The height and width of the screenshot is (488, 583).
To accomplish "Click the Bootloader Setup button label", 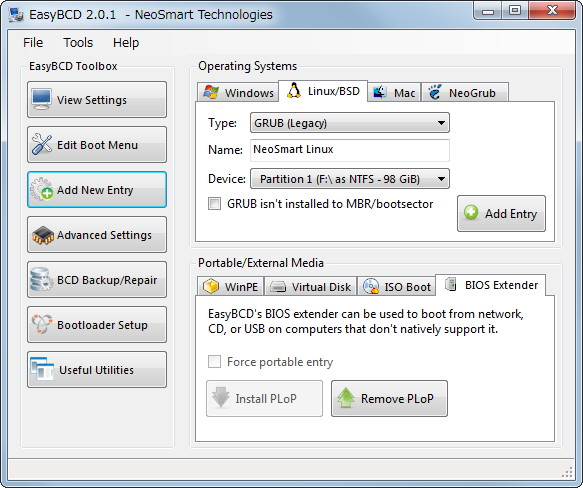I will [102, 325].
